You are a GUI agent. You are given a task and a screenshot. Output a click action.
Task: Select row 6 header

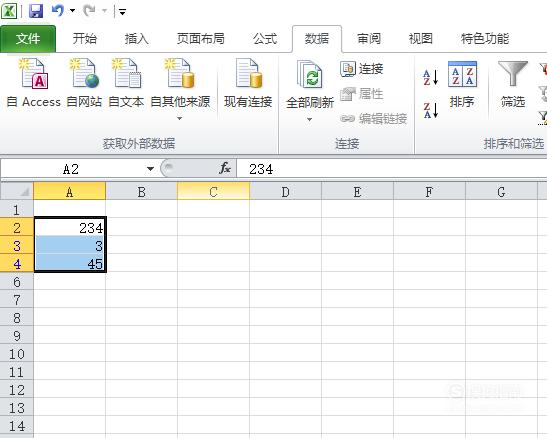pos(17,282)
